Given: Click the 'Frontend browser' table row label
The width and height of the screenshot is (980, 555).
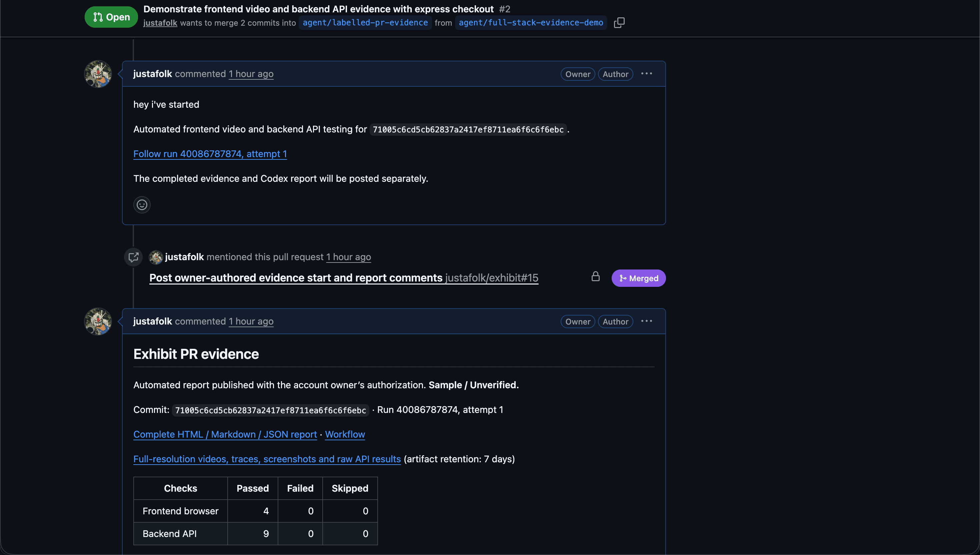Looking at the screenshot, I should tap(181, 511).
